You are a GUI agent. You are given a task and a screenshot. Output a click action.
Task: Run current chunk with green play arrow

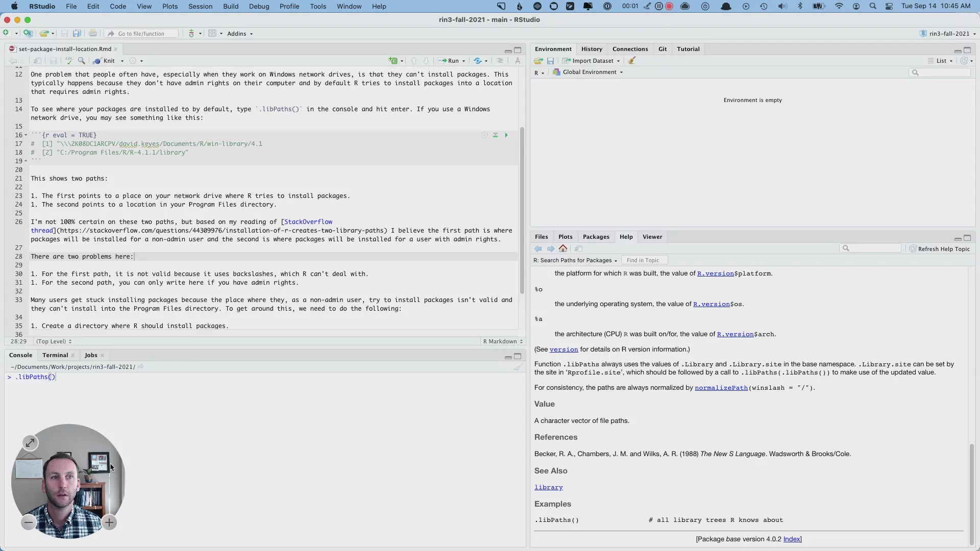coord(506,135)
